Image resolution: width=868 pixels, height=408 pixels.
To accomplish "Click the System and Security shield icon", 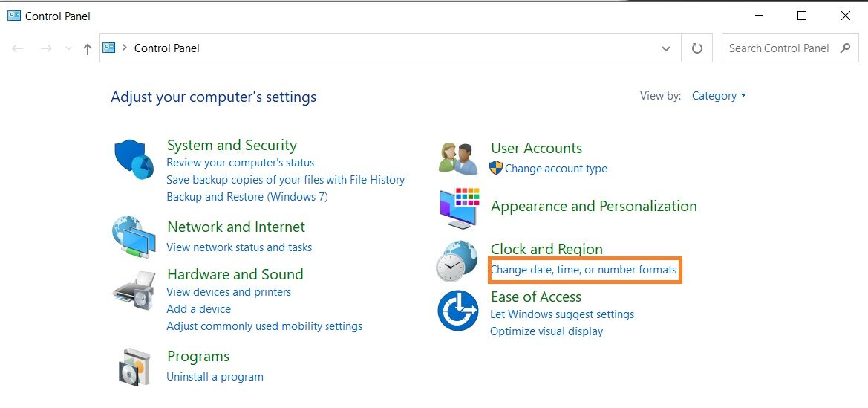I will [x=134, y=160].
